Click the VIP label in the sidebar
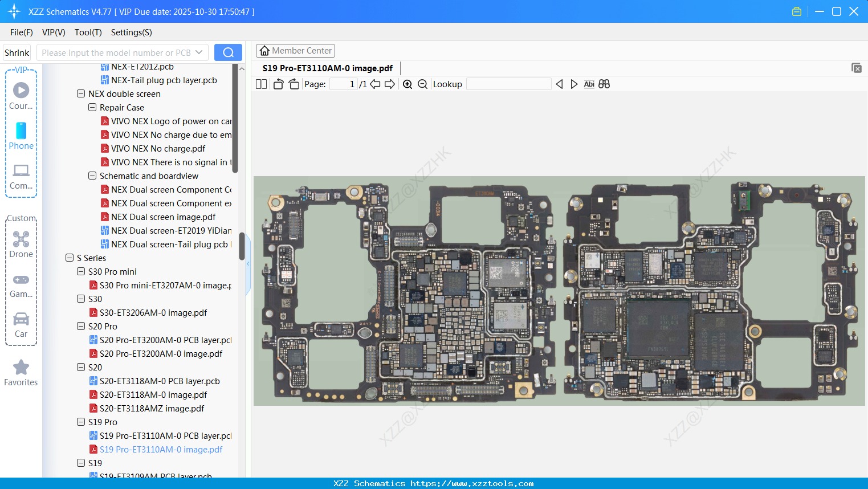868x489 pixels. click(x=21, y=70)
